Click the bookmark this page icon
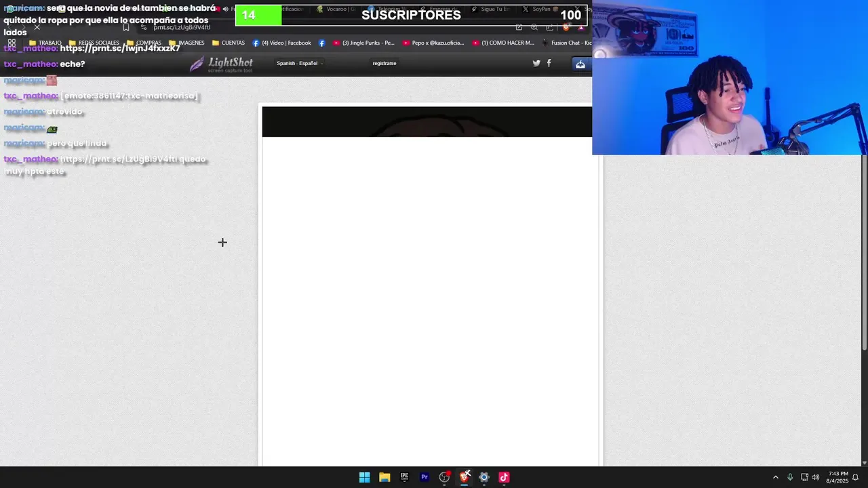This screenshot has width=868, height=488. (126, 27)
